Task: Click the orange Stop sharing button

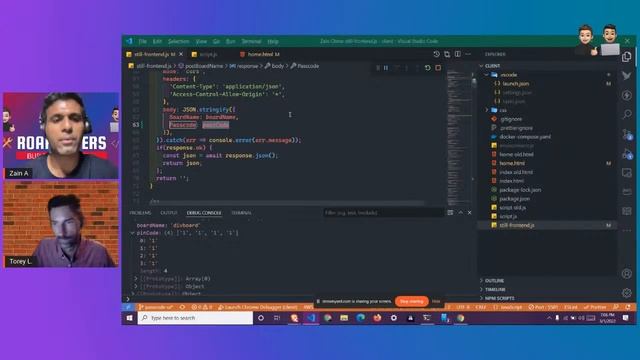Action: coord(411,302)
